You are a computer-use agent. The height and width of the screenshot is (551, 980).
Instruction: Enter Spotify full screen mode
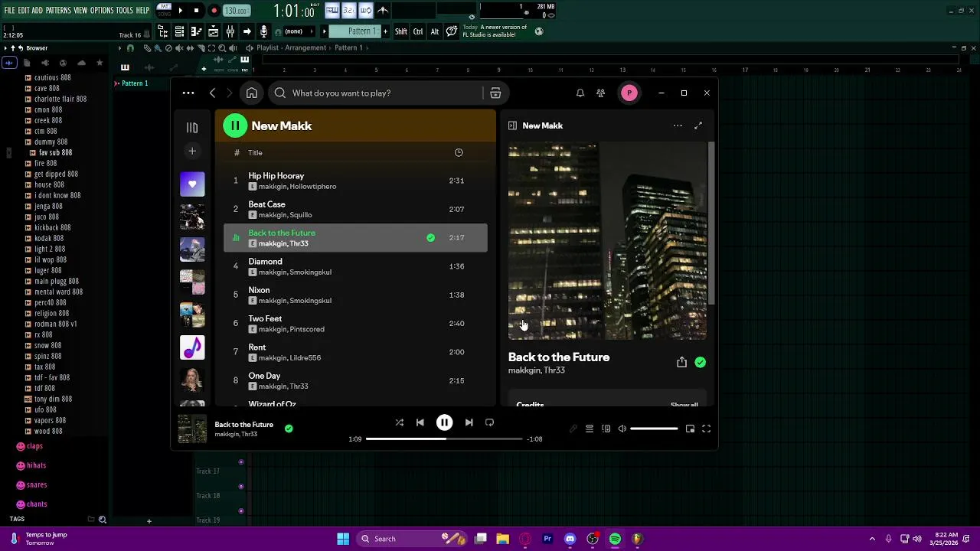point(706,429)
